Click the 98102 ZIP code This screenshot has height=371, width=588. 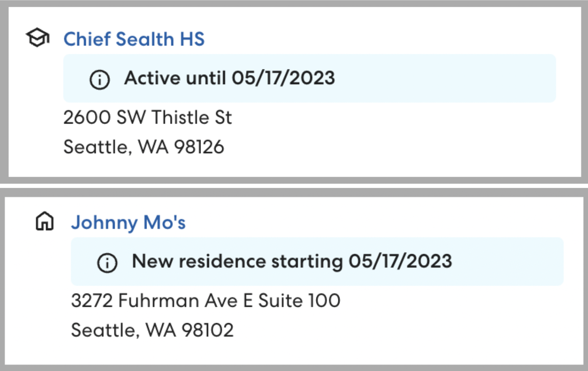pos(207,330)
